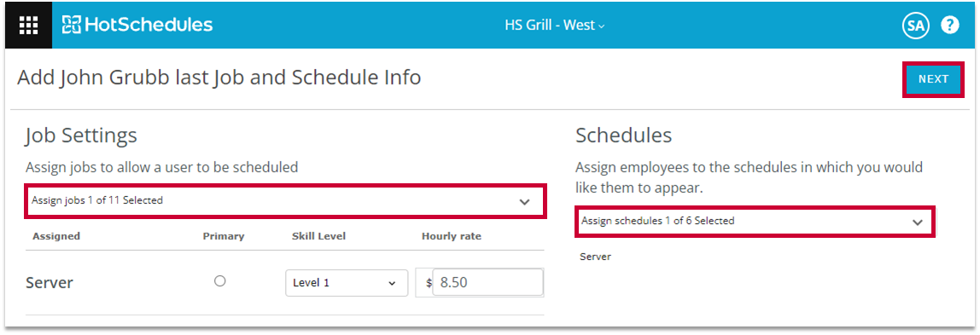This screenshot has height=335, width=980.
Task: Switch location via HS Grill - West
Action: tap(555, 26)
